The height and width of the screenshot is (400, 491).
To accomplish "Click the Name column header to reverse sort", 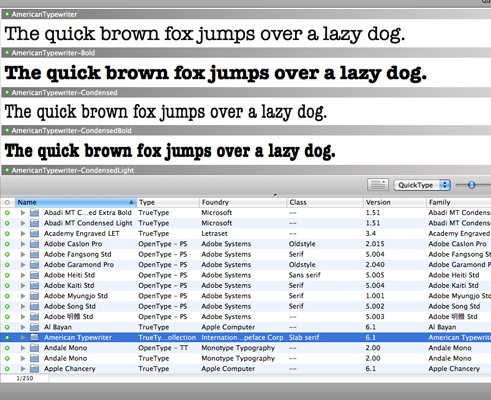I will (76, 202).
